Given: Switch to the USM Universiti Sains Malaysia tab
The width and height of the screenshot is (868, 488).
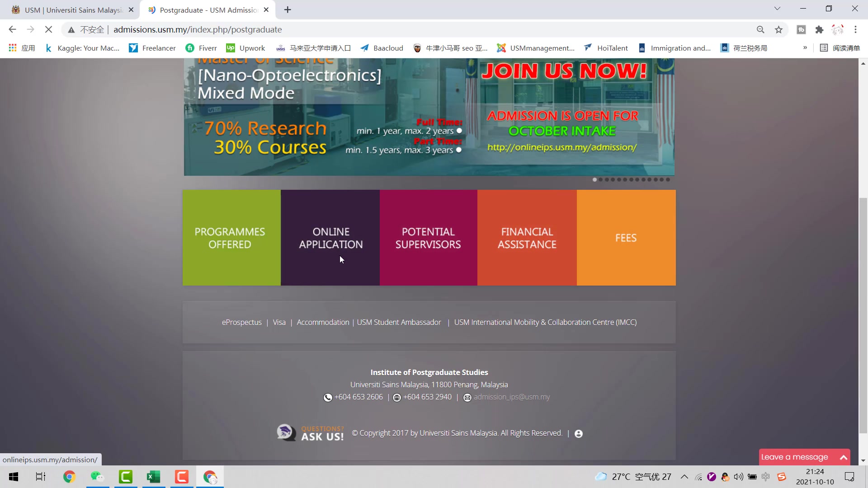Looking at the screenshot, I should (x=72, y=10).
